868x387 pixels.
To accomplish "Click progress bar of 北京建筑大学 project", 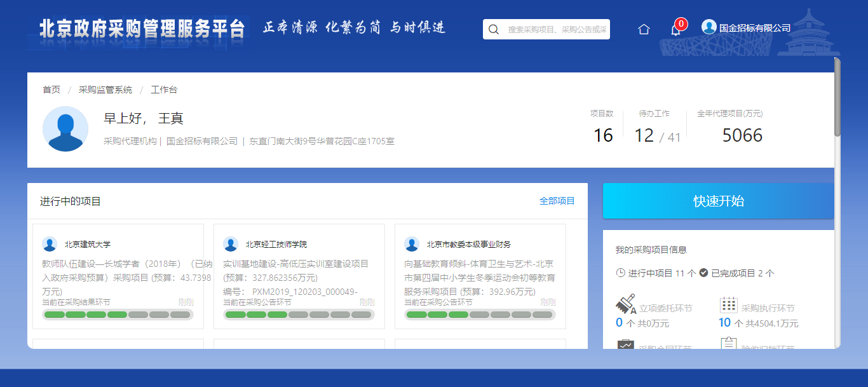I will [x=118, y=315].
